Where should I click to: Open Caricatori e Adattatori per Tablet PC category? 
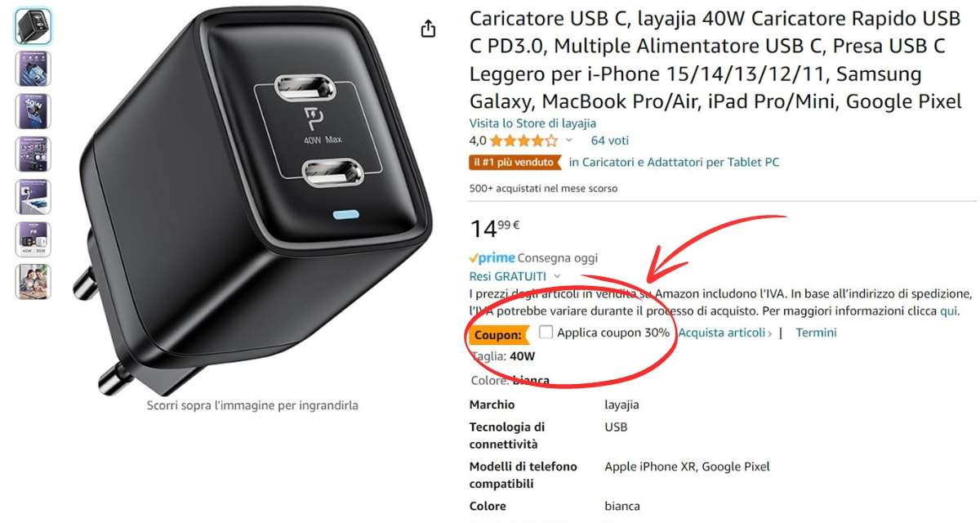[675, 162]
